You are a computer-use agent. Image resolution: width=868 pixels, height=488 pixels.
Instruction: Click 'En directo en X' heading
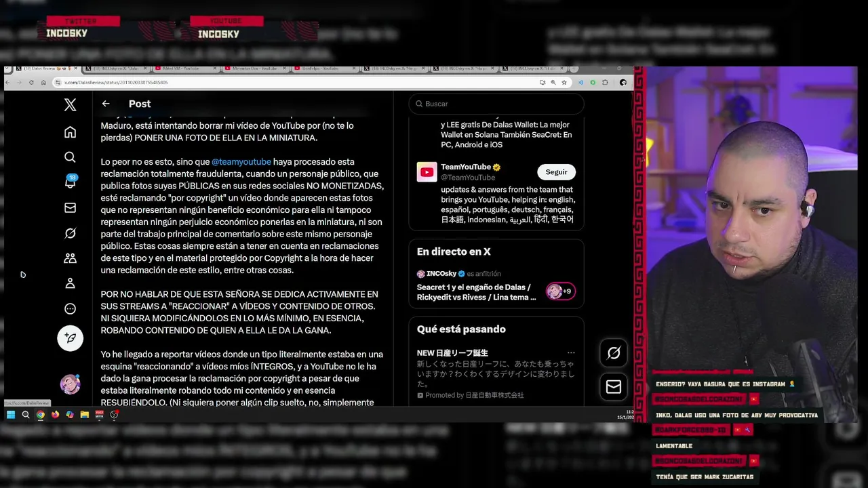tap(454, 251)
